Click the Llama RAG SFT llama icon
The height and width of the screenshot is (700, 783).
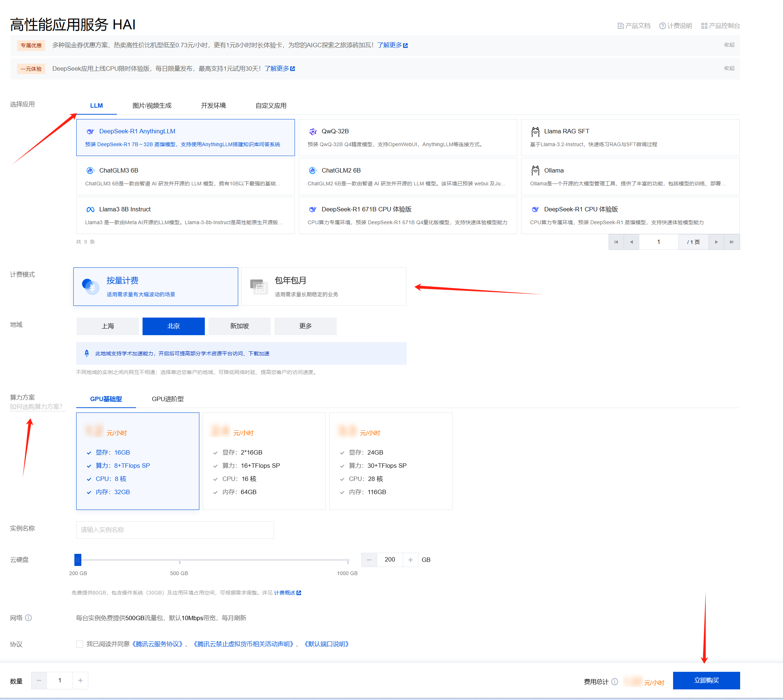click(x=535, y=132)
